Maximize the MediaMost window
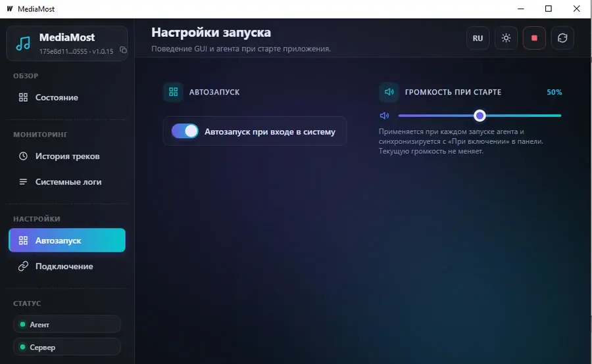The width and height of the screenshot is (592, 364). [x=549, y=9]
